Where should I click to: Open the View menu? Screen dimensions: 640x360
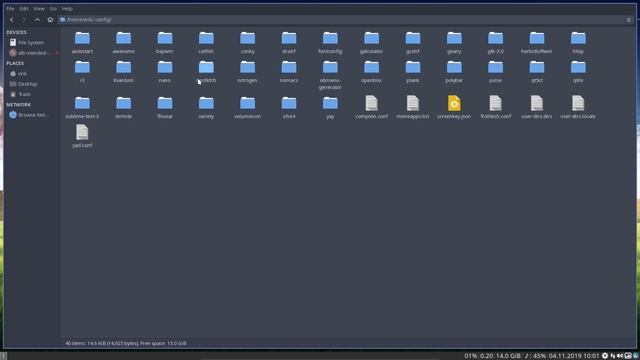(39, 9)
